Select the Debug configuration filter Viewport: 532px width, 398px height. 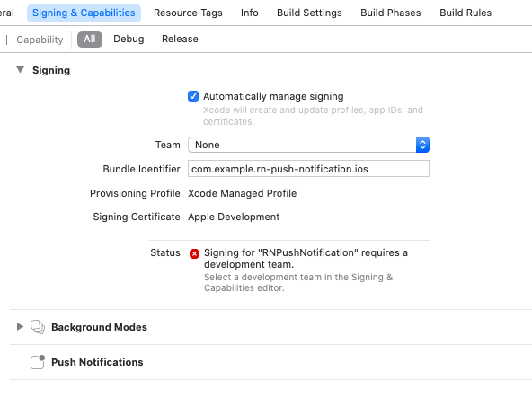pos(129,39)
